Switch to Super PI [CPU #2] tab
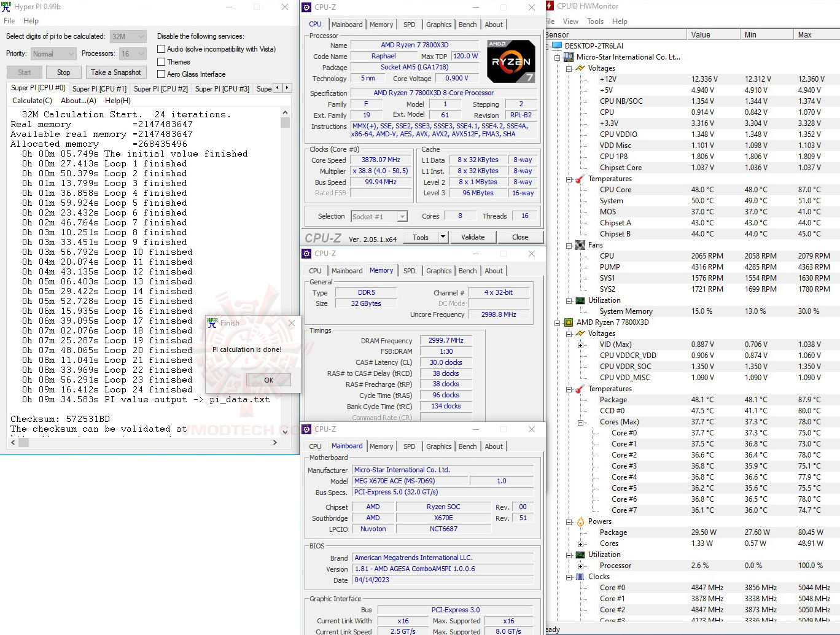Screen dimensions: 840x635 pos(161,89)
